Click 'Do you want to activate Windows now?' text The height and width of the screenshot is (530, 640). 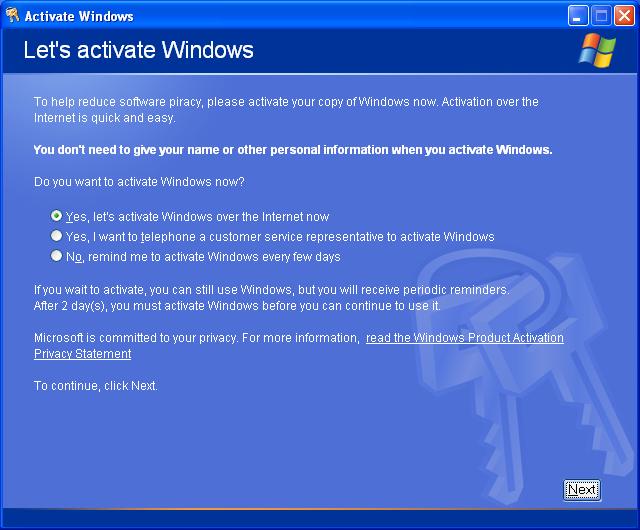(x=139, y=182)
